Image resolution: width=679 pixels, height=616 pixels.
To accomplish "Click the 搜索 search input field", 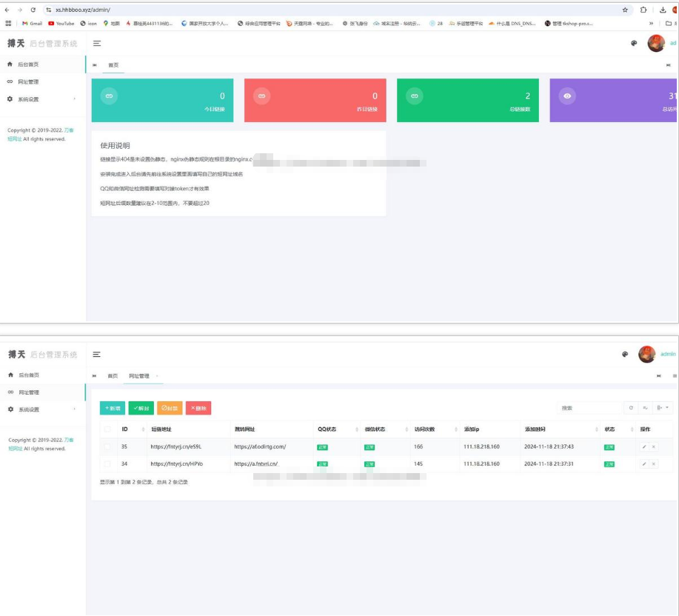I will pyautogui.click(x=589, y=408).
